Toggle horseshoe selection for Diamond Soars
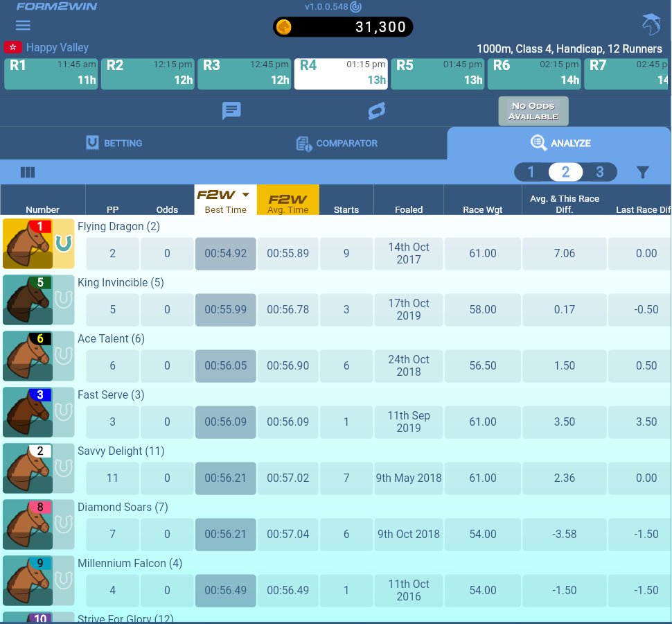 click(x=64, y=524)
